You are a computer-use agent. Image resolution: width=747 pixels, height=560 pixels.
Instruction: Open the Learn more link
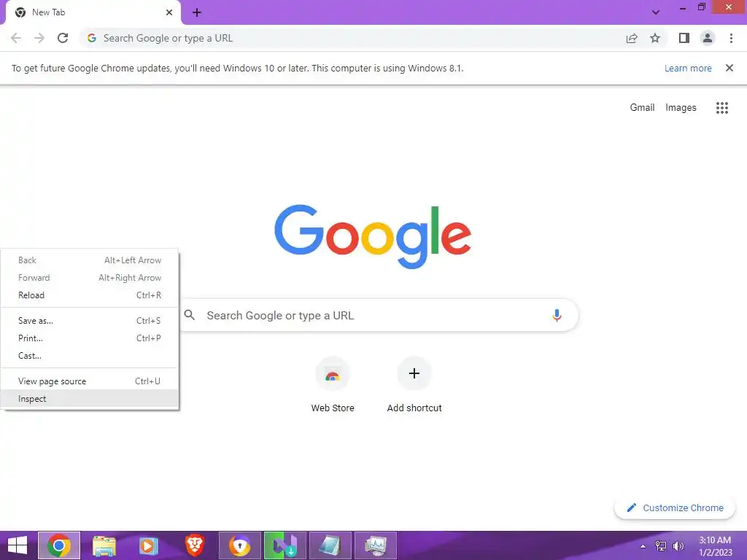pos(687,68)
